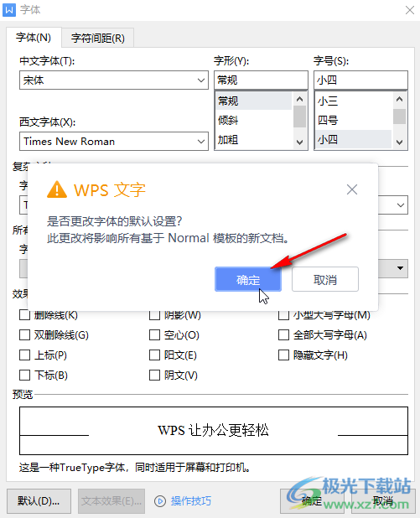
Task: Close the WPS 文字 warning dialog
Action: tap(352, 189)
